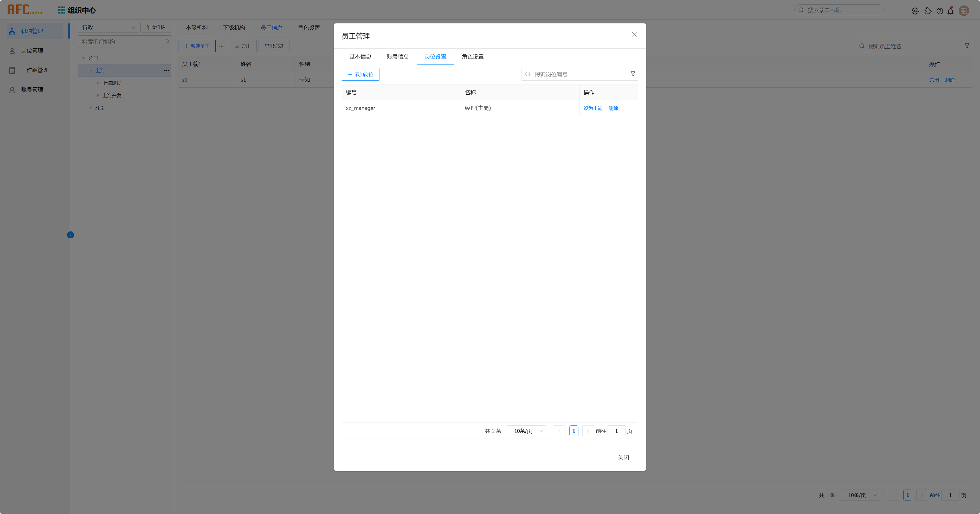This screenshot has width=980, height=514.
Task: Open the user avatar icon
Action: pyautogui.click(x=964, y=11)
